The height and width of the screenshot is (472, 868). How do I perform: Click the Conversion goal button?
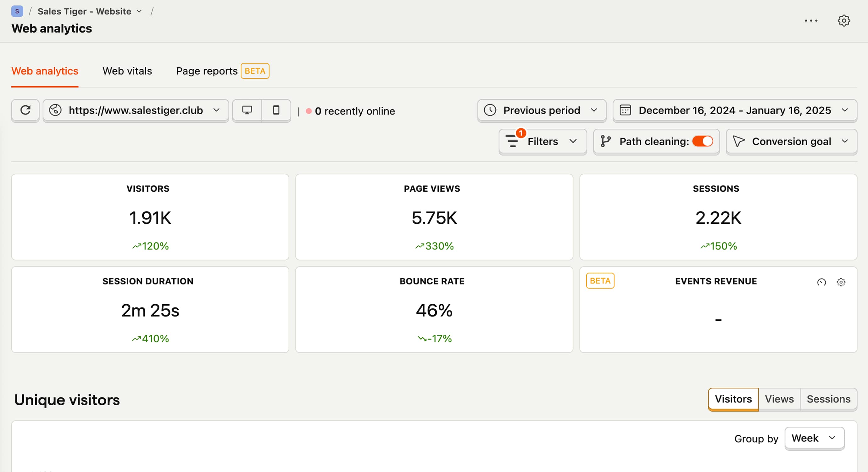[x=791, y=141]
